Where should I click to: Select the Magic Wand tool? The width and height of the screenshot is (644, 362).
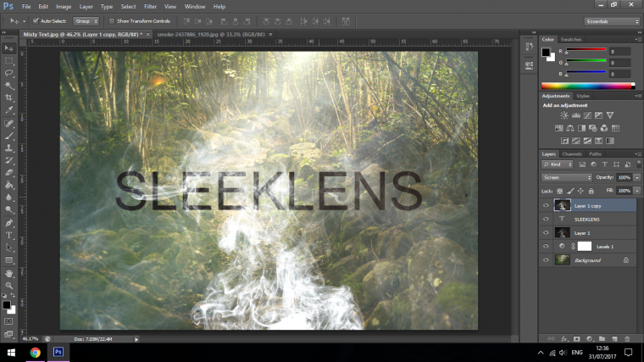8,86
